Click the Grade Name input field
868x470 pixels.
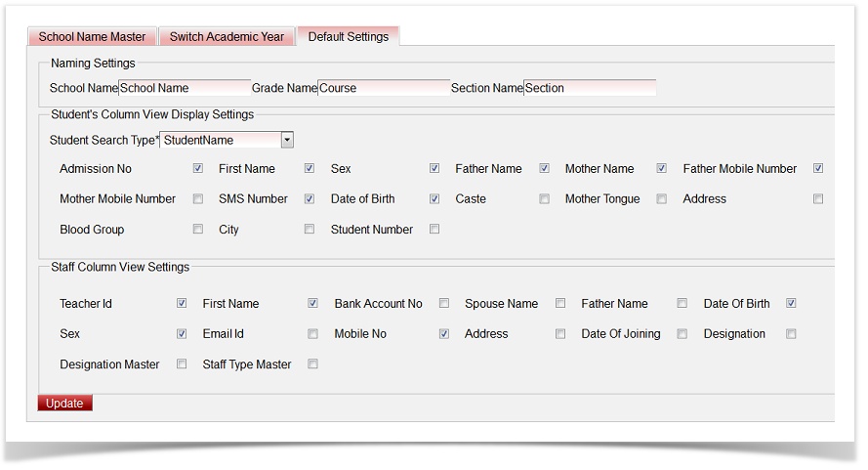384,88
